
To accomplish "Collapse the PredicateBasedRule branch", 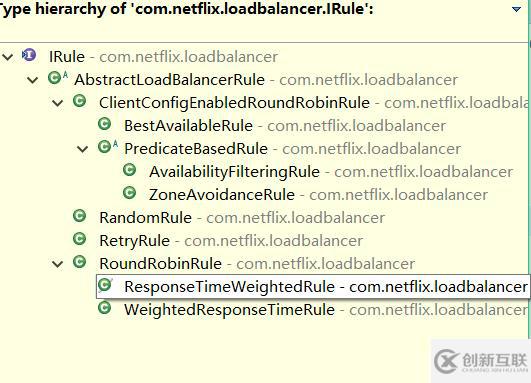I will (x=83, y=149).
